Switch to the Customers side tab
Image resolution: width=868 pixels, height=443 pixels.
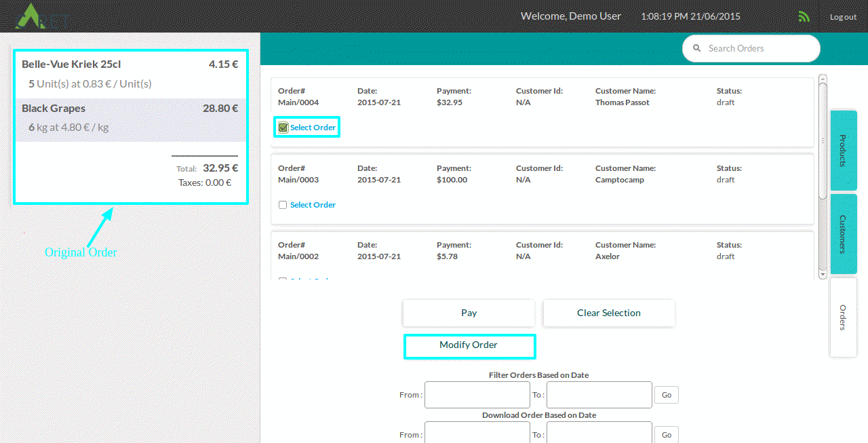click(x=843, y=234)
